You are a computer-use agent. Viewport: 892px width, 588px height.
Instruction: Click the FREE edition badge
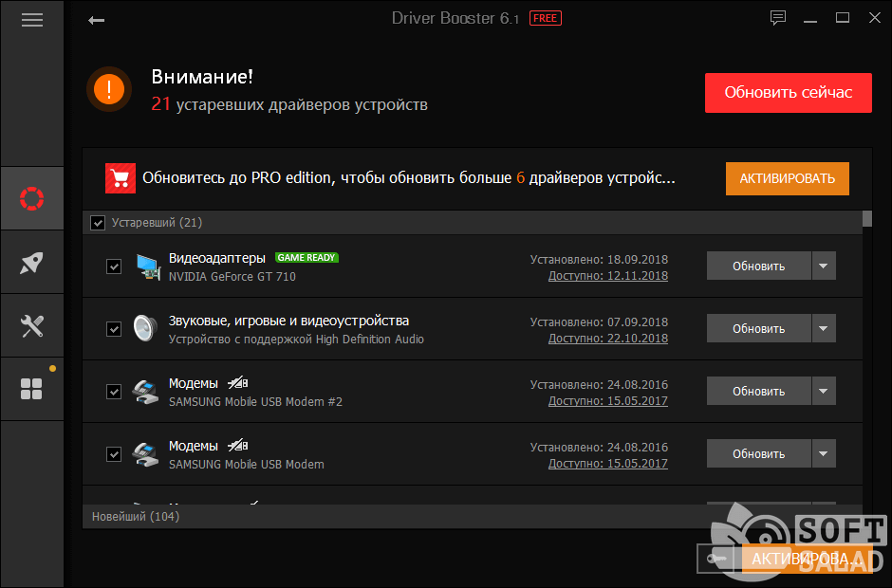(545, 18)
